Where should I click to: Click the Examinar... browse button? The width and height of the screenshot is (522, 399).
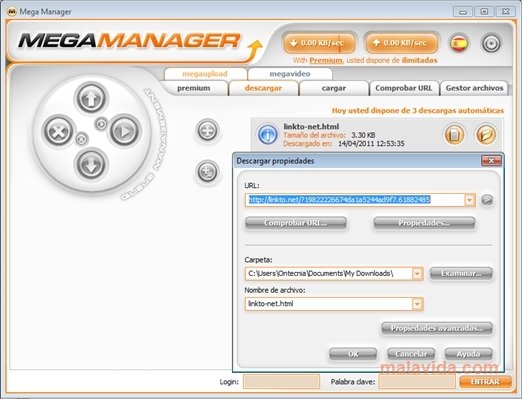click(461, 274)
